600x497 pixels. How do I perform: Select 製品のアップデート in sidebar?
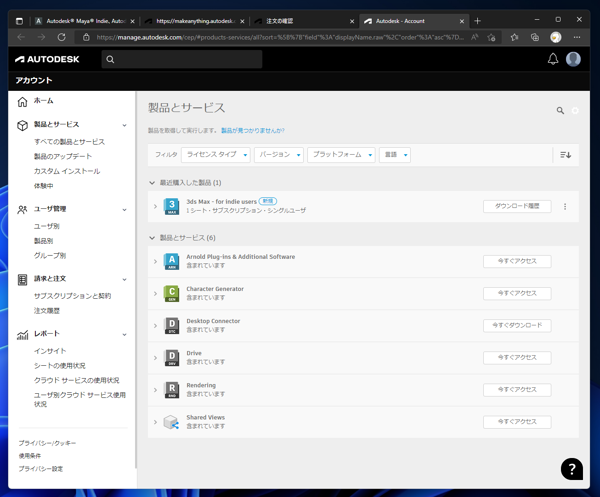tap(63, 156)
